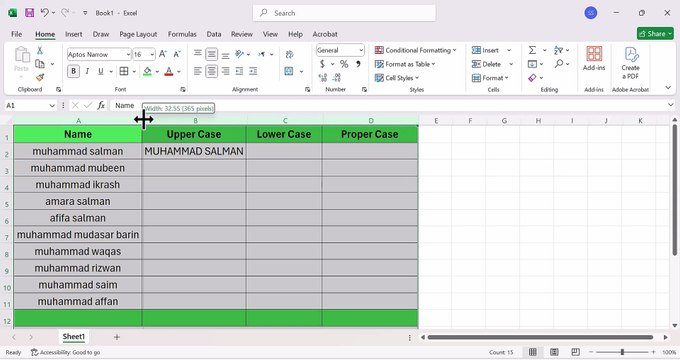Apply the green fill color
Viewport: 680px width, 360px height.
[x=147, y=71]
